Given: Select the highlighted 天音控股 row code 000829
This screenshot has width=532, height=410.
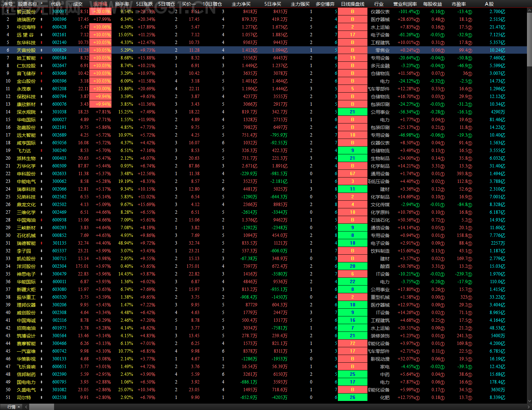Looking at the screenshot, I should (59, 50).
